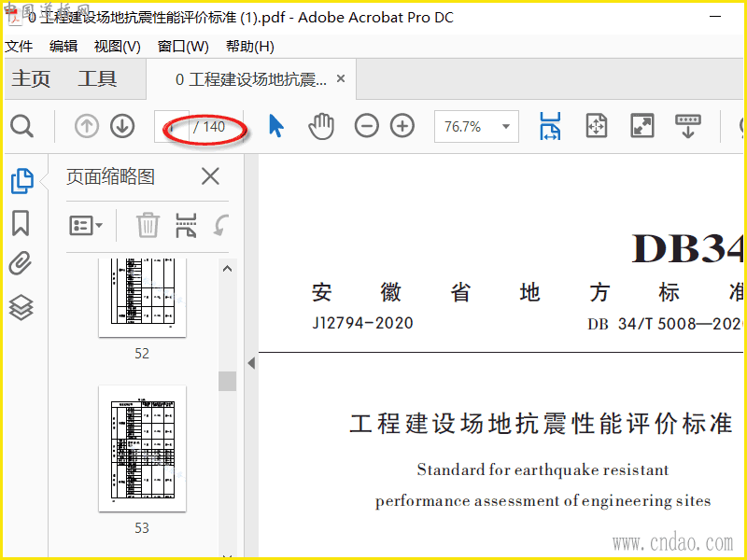Open the 编辑 menu

[x=63, y=46]
